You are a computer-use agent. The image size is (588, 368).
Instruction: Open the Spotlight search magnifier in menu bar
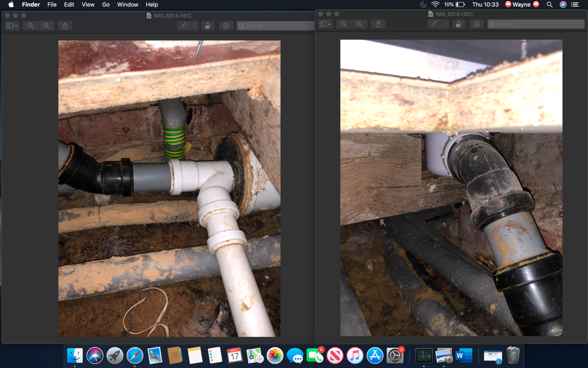[549, 4]
